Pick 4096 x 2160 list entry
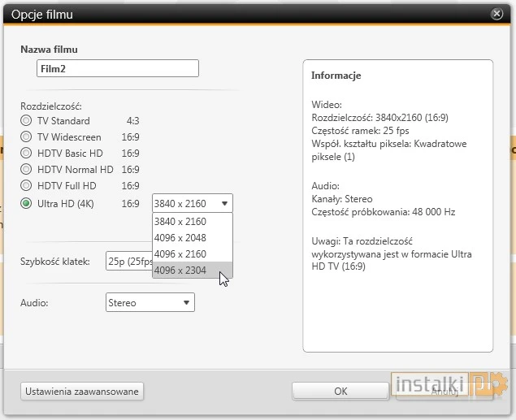Screen dimensions: 516x420 [x=180, y=254]
